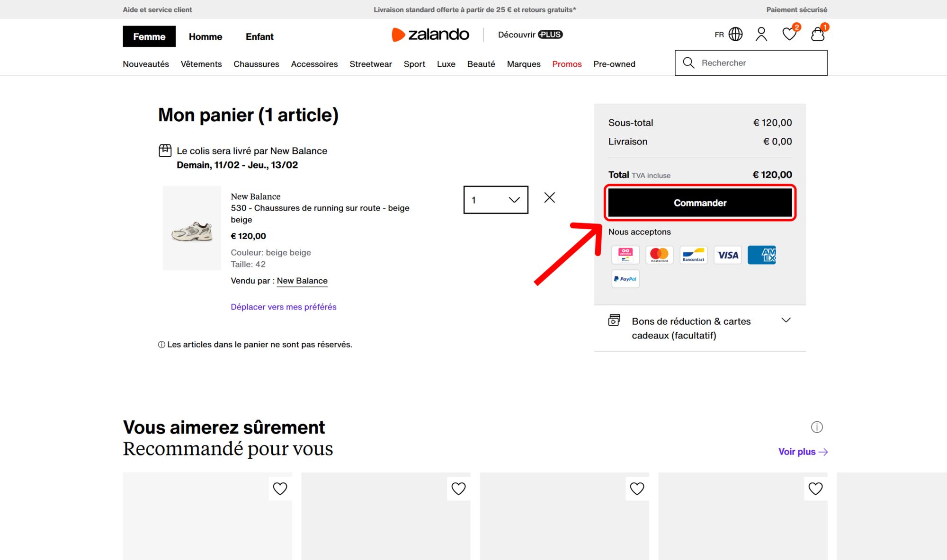This screenshot has height=560, width=947.
Task: Open Aide et service client
Action: point(157,9)
